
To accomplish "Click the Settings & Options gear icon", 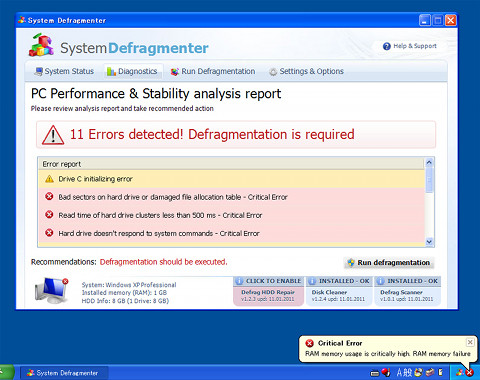I will (x=273, y=72).
